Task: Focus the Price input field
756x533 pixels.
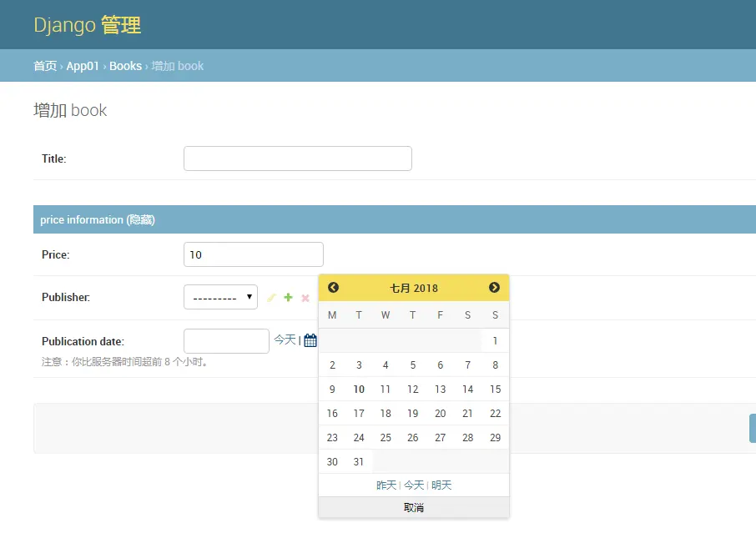Action: tap(253, 254)
